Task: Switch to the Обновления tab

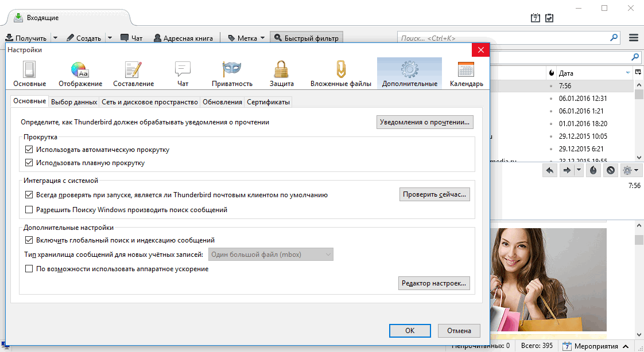Action: point(222,102)
